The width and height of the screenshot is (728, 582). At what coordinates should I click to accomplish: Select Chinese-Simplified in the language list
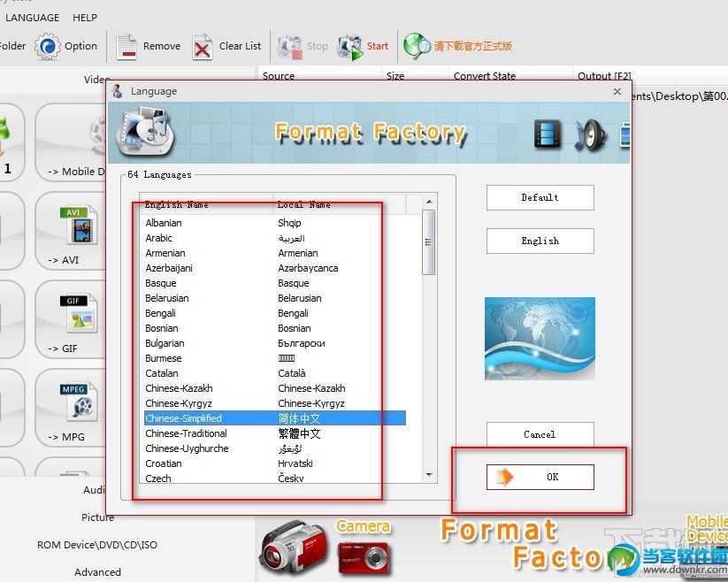pyautogui.click(x=275, y=418)
